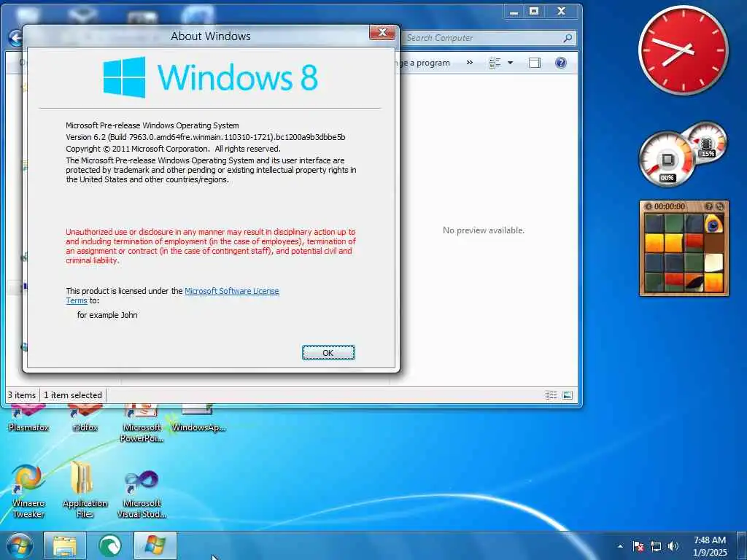
Task: Maximize the Explorer window
Action: (x=534, y=12)
